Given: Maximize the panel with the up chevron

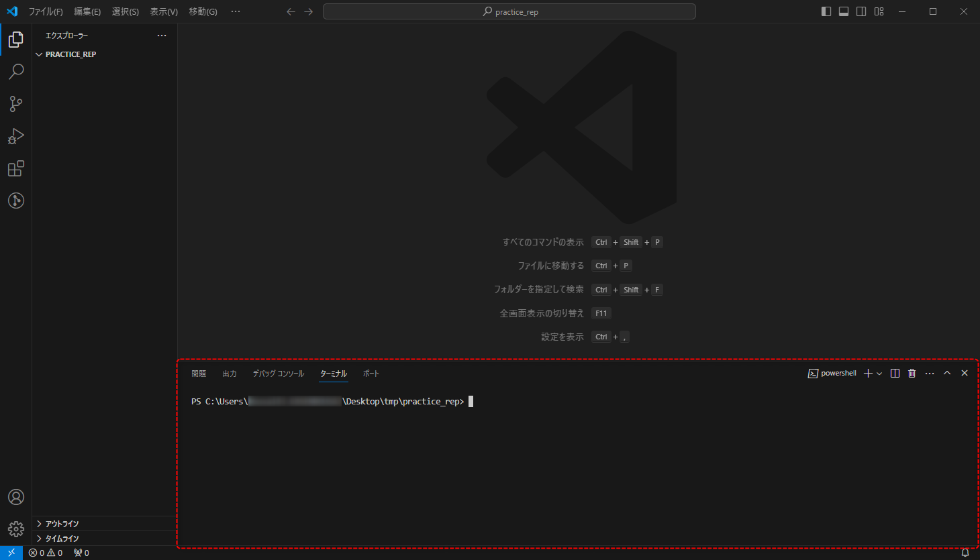Looking at the screenshot, I should click(x=947, y=374).
